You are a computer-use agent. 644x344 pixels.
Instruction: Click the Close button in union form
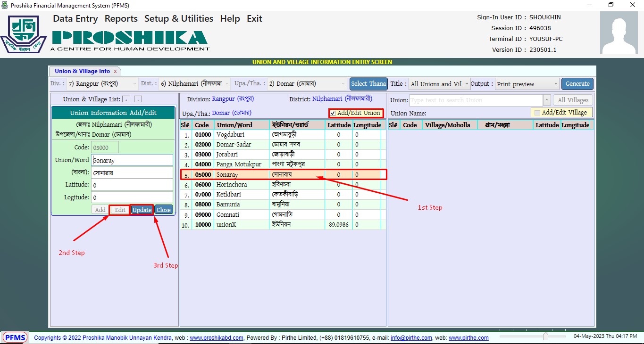point(164,210)
